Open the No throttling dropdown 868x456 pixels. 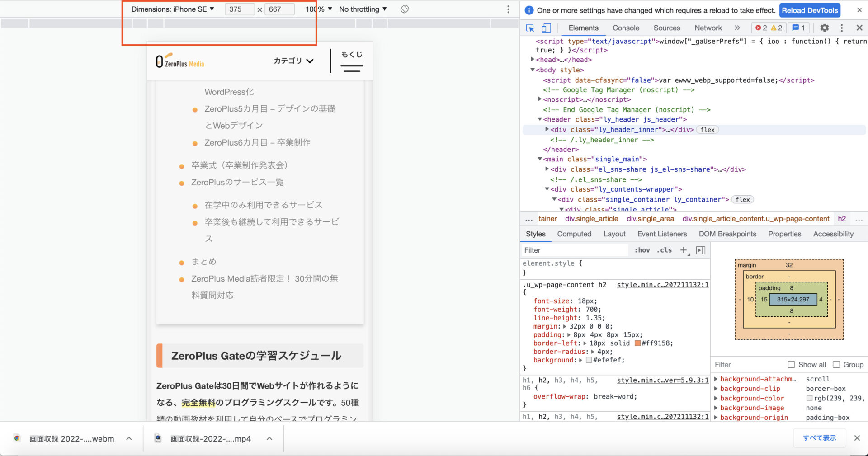point(363,9)
